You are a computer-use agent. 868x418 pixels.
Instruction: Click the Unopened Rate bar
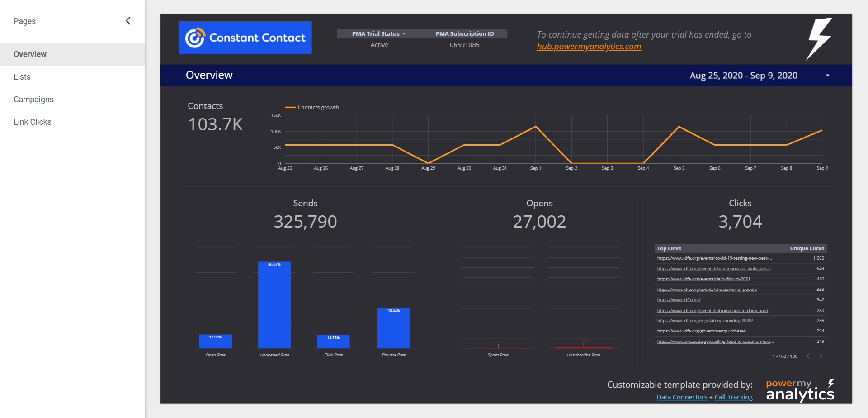(x=274, y=305)
